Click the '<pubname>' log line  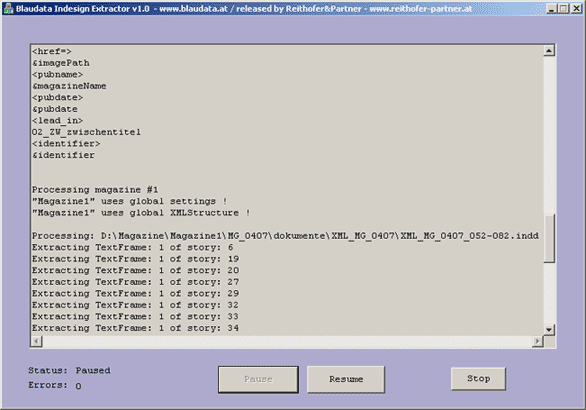(57, 74)
